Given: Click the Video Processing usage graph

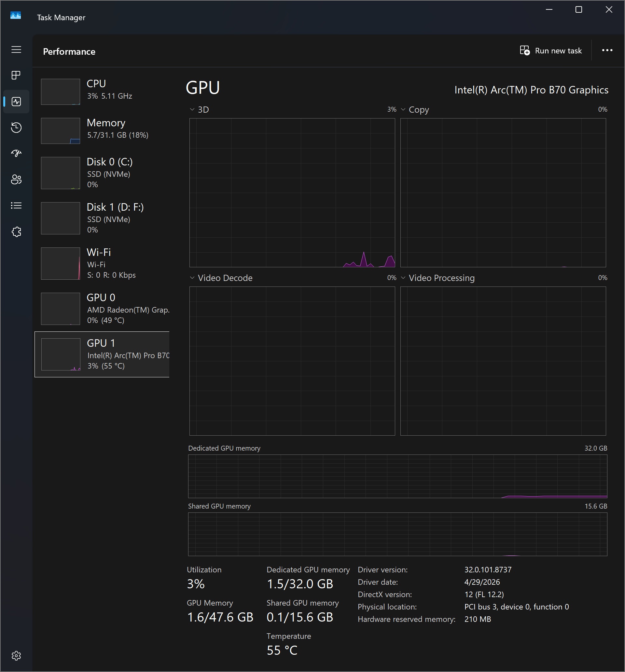Looking at the screenshot, I should coord(503,361).
